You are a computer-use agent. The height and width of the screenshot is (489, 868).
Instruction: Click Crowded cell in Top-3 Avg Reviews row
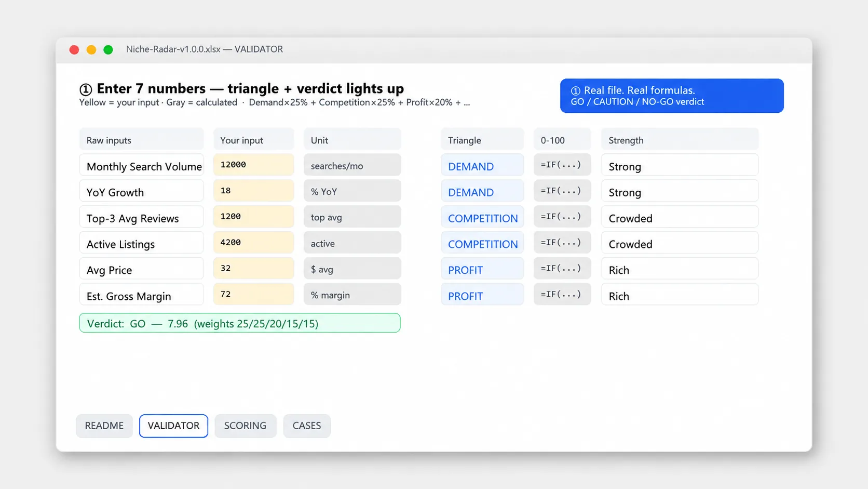[680, 217]
